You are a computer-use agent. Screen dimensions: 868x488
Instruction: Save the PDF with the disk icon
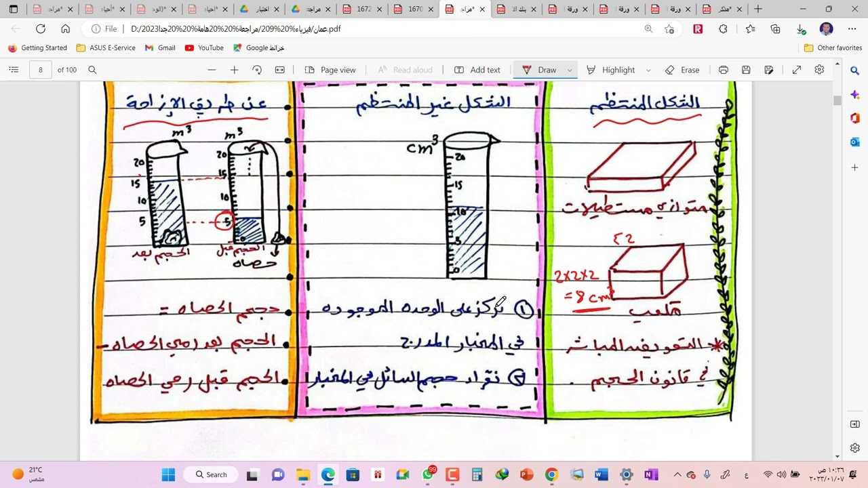click(746, 70)
